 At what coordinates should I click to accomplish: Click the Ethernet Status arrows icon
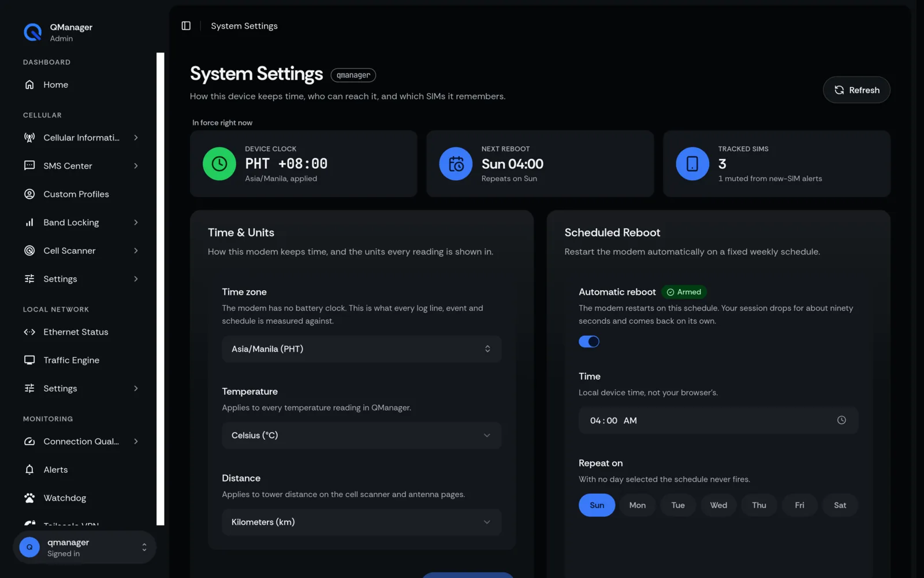(29, 332)
